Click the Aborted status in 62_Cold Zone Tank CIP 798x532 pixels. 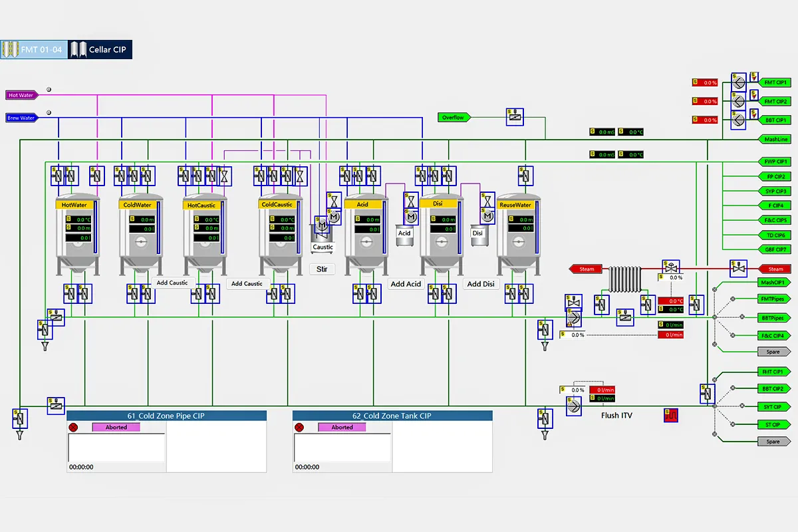[342, 427]
